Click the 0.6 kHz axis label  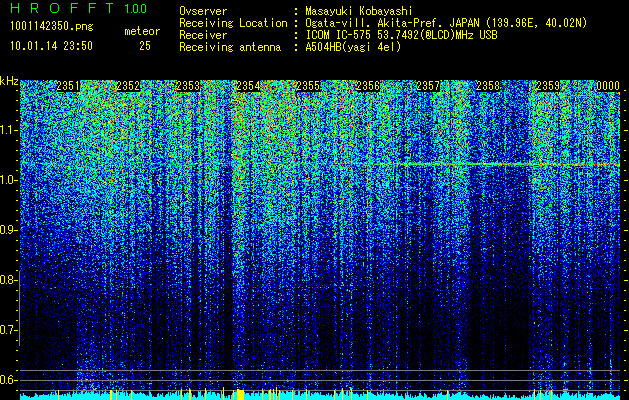click(x=9, y=380)
